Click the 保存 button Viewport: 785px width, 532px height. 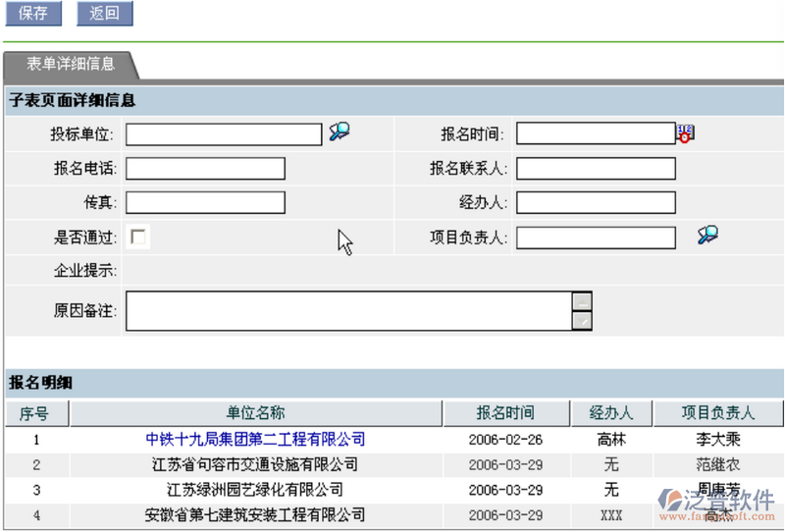(x=33, y=14)
